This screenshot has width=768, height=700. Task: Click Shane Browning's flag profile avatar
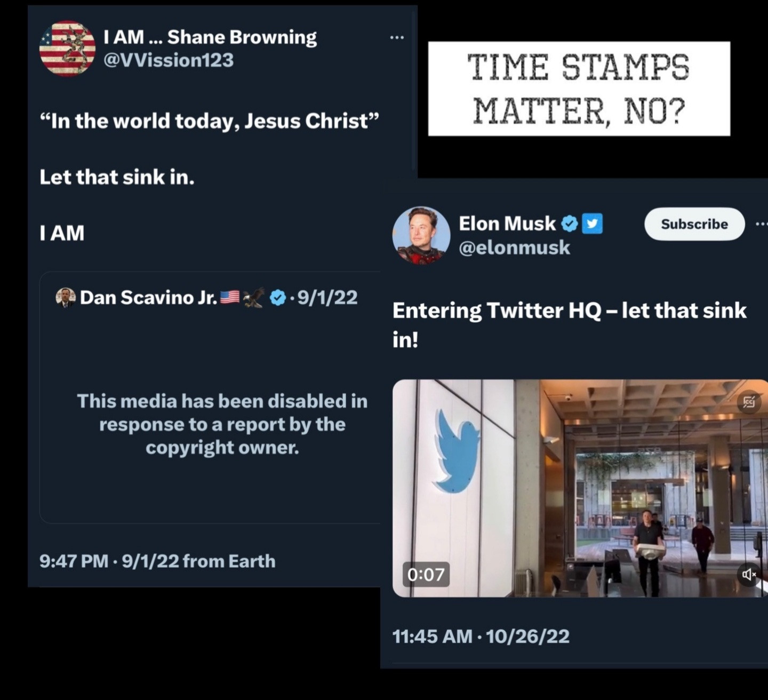pyautogui.click(x=67, y=49)
